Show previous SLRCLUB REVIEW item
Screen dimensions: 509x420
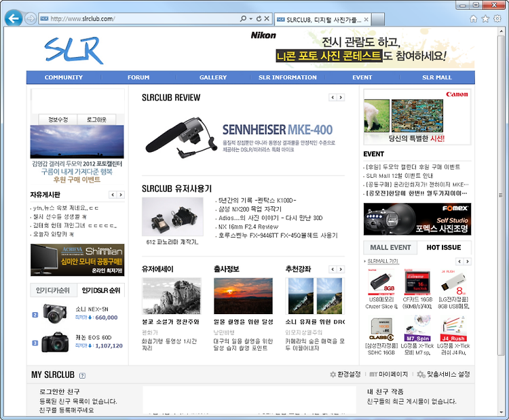[x=333, y=98]
